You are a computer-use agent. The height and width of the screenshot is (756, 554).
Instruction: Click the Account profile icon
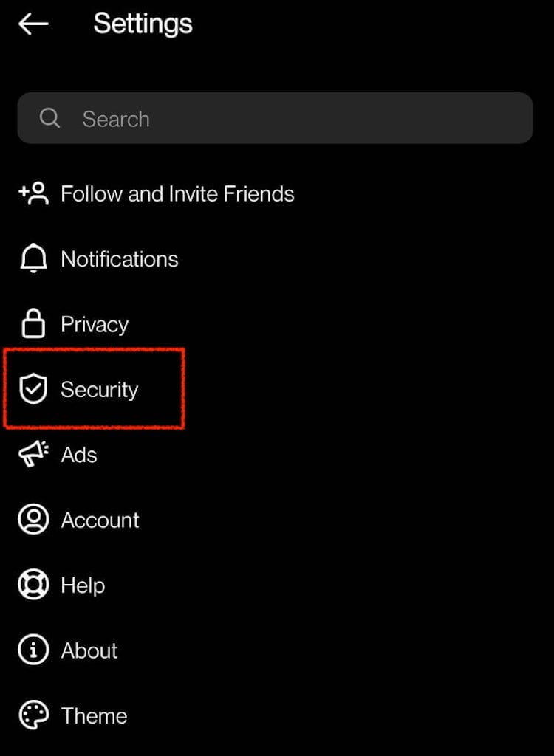pos(33,520)
